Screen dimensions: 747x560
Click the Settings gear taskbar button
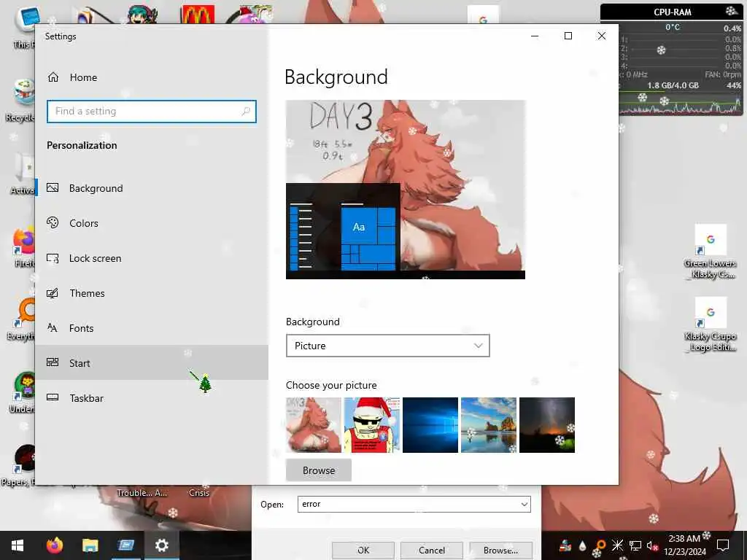[161, 545]
